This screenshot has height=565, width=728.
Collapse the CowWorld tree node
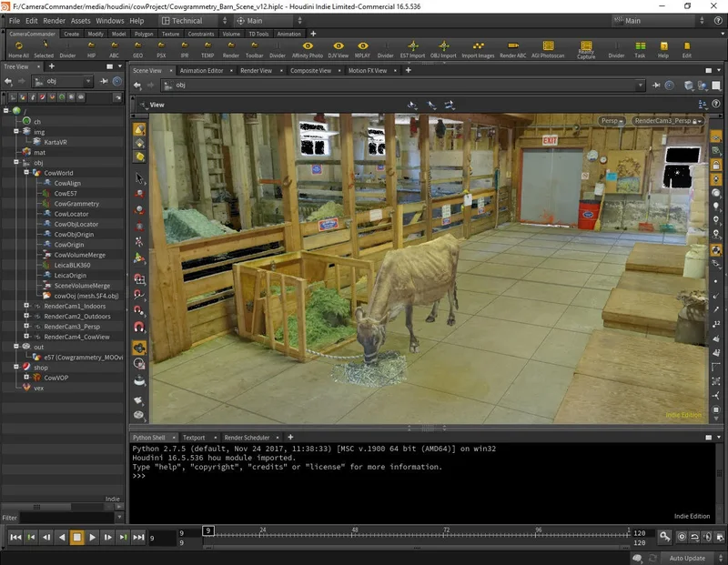pyautogui.click(x=26, y=172)
